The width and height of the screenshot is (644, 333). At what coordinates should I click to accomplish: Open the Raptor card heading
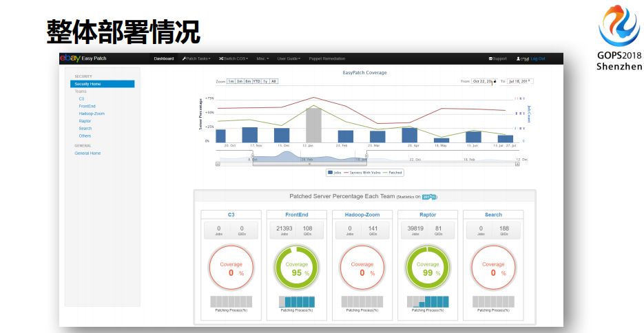coord(428,215)
